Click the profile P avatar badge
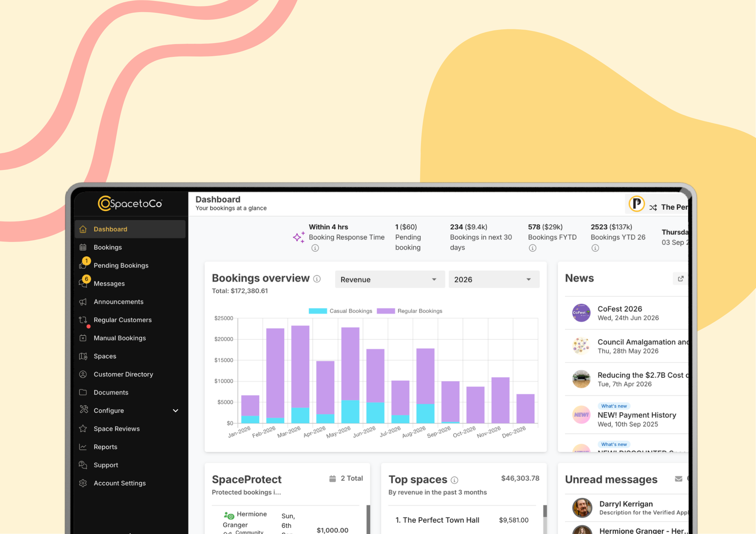The image size is (756, 534). coord(636,204)
